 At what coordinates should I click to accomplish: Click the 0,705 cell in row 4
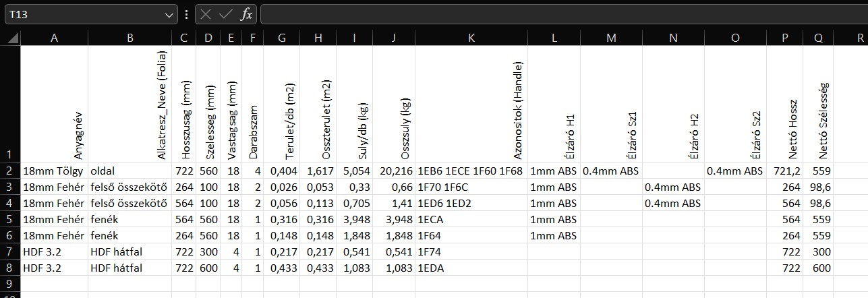354,202
